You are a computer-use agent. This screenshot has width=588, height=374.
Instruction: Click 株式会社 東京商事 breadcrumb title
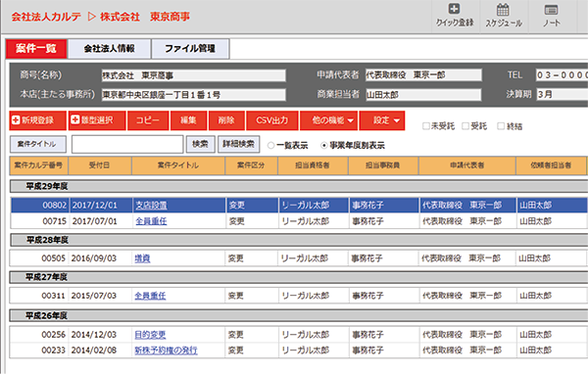point(145,17)
